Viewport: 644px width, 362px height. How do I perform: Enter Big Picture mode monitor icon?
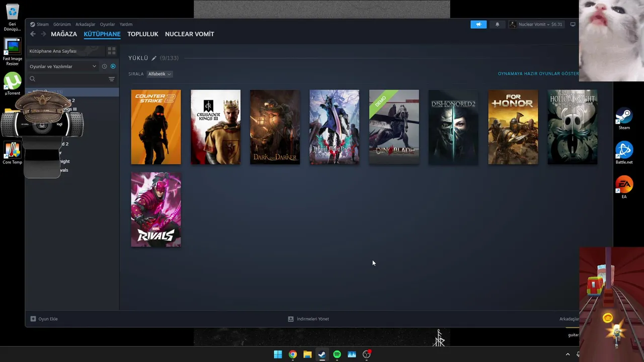click(x=573, y=24)
